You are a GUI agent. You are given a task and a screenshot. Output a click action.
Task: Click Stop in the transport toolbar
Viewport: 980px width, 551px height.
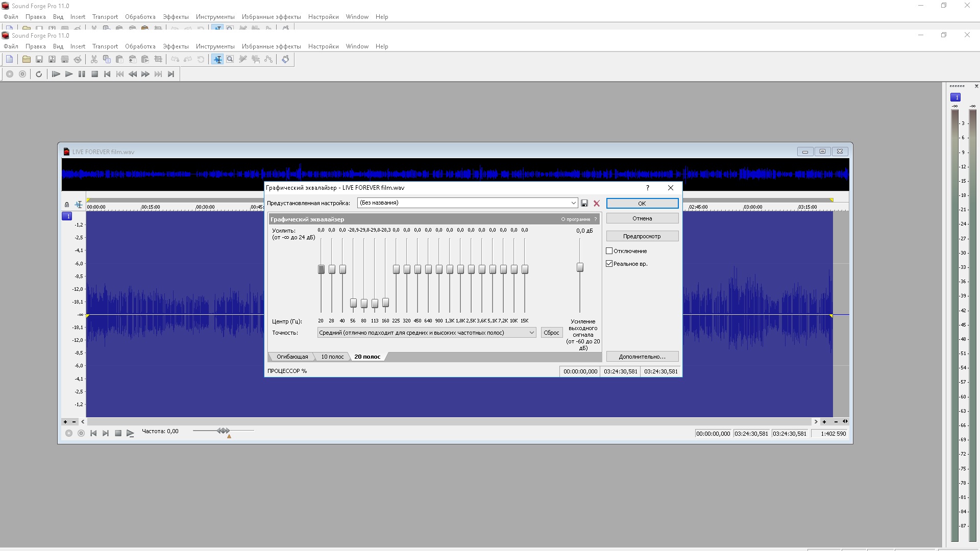point(94,74)
